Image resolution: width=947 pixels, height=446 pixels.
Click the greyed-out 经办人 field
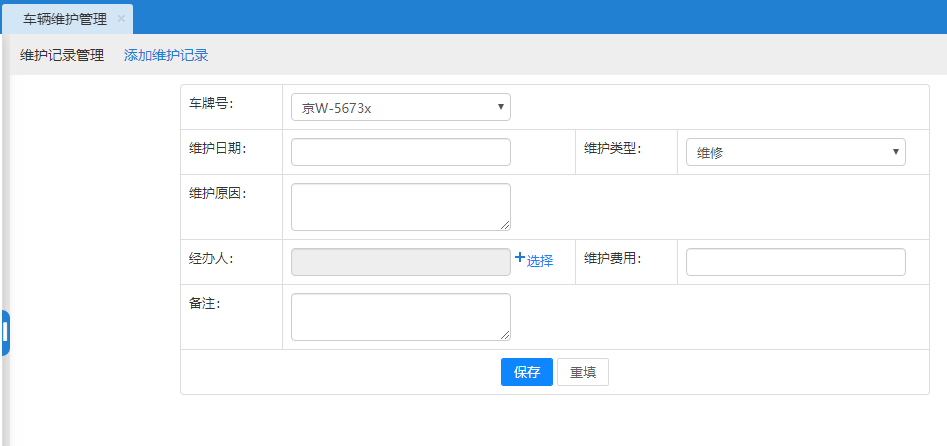point(400,262)
